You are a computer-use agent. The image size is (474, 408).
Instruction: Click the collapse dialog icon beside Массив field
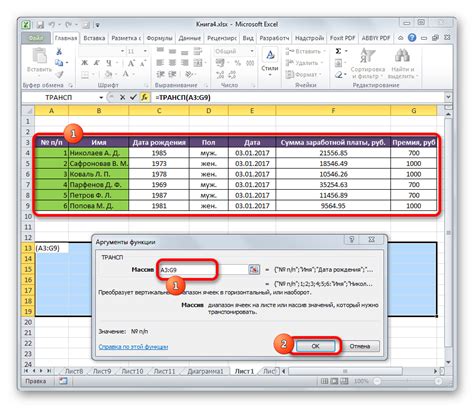click(x=254, y=269)
